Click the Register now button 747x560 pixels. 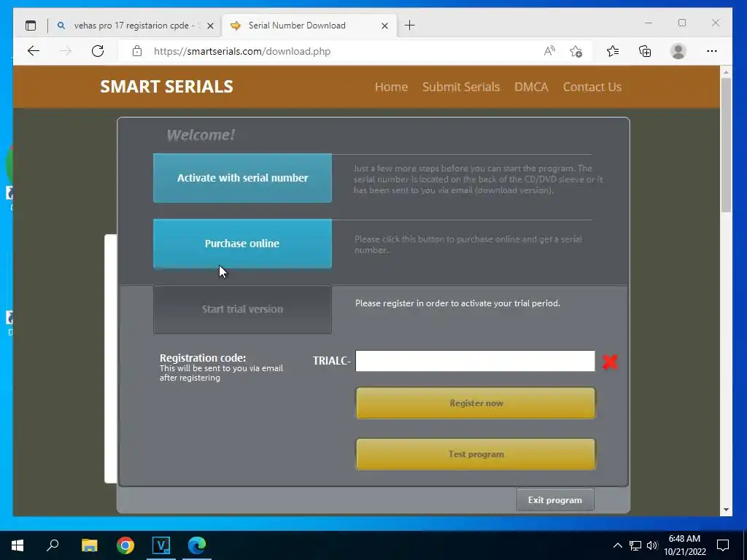[476, 403]
